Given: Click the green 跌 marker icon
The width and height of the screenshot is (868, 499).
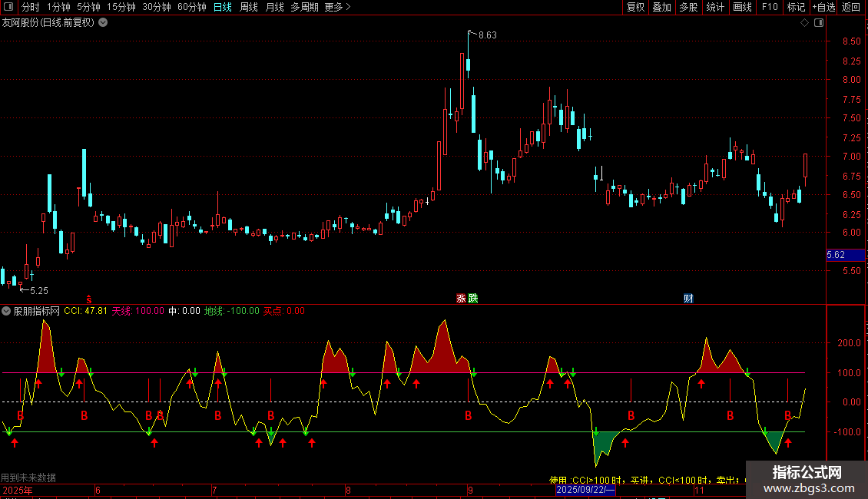Looking at the screenshot, I should [472, 298].
